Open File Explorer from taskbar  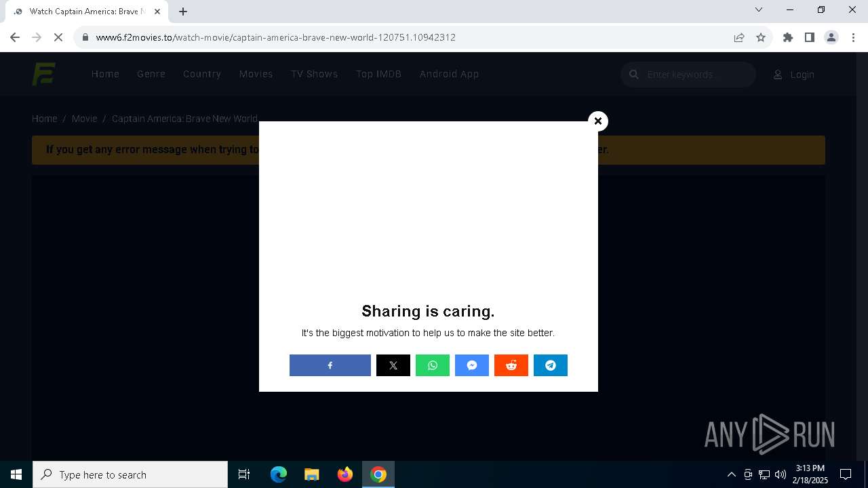312,474
